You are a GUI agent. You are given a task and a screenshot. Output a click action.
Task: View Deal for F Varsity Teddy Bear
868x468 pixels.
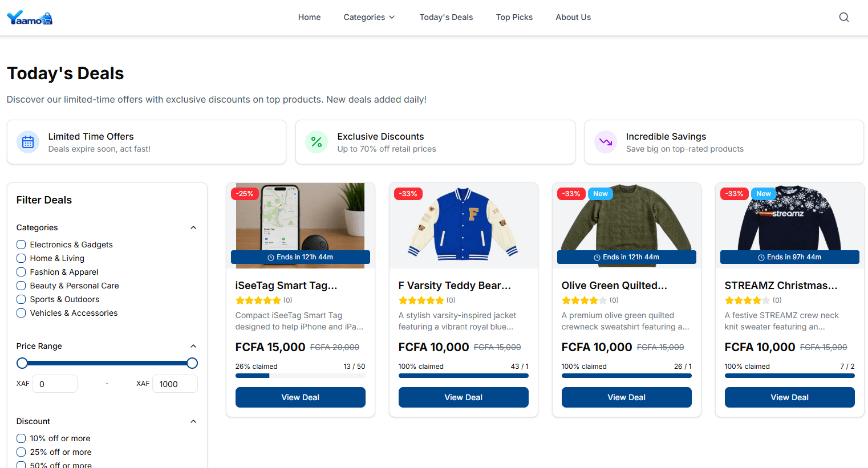pos(464,397)
